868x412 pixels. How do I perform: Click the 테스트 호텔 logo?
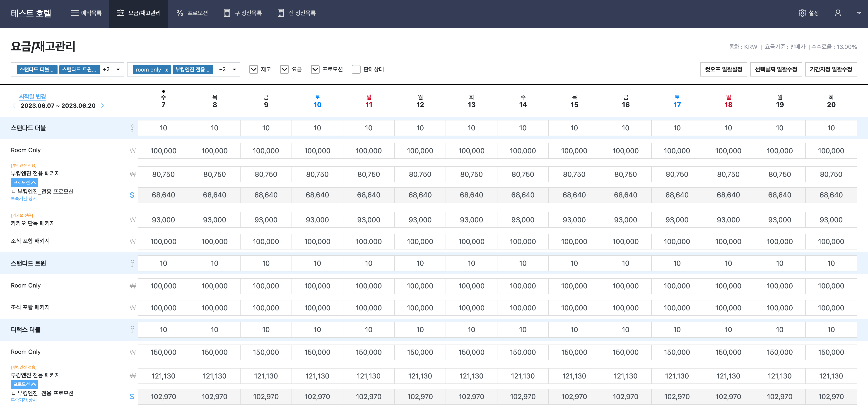[x=31, y=13]
